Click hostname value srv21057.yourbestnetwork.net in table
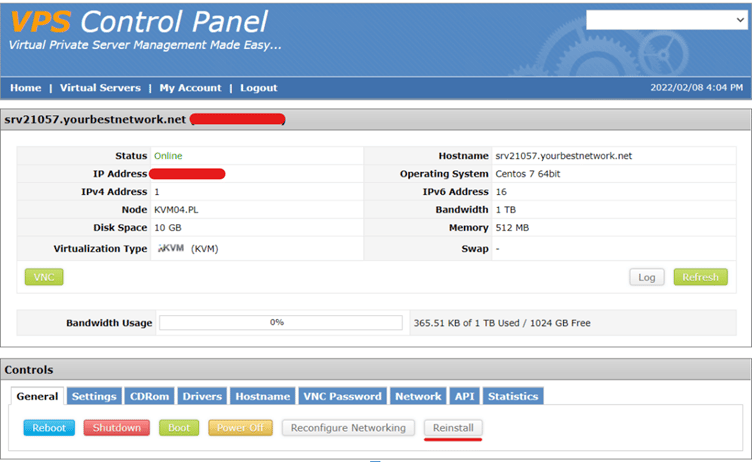 pos(564,156)
